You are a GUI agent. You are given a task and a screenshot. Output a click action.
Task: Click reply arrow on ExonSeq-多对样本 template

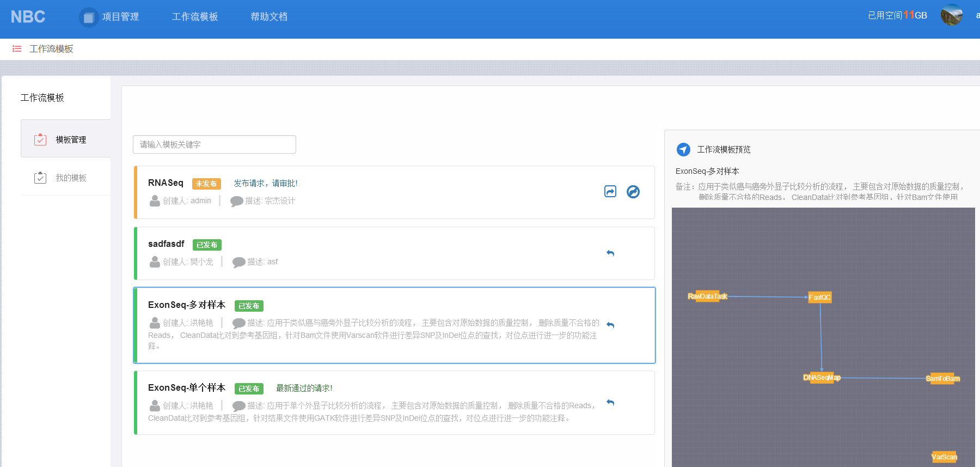pos(610,325)
